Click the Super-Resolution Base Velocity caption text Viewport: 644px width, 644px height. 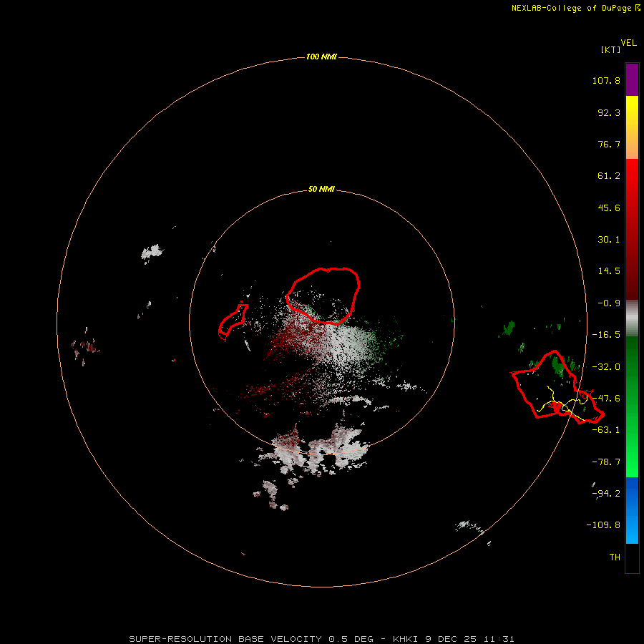click(321, 639)
